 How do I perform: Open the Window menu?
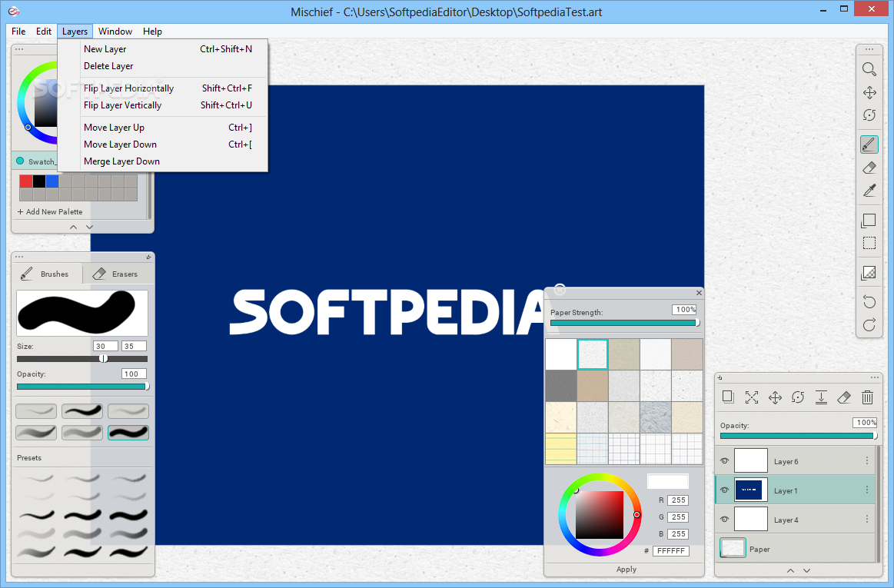click(x=115, y=32)
